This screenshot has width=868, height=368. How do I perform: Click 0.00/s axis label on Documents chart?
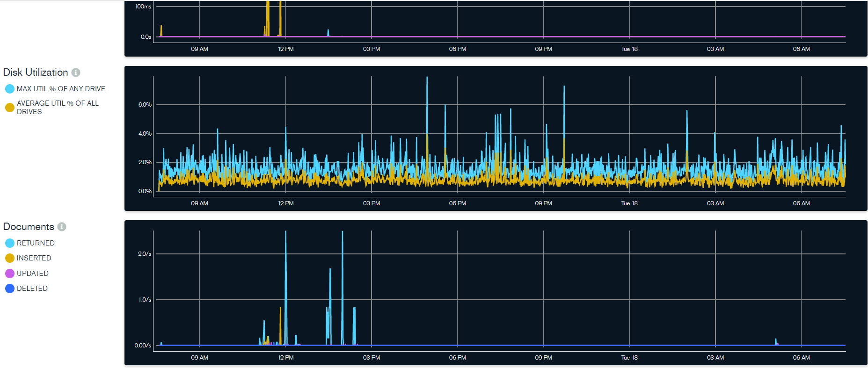coord(143,346)
